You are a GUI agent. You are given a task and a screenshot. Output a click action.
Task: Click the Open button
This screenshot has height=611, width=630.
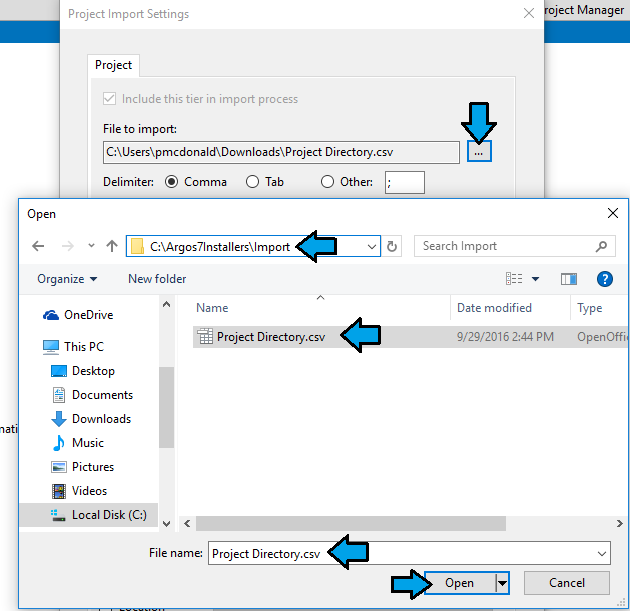point(460,583)
